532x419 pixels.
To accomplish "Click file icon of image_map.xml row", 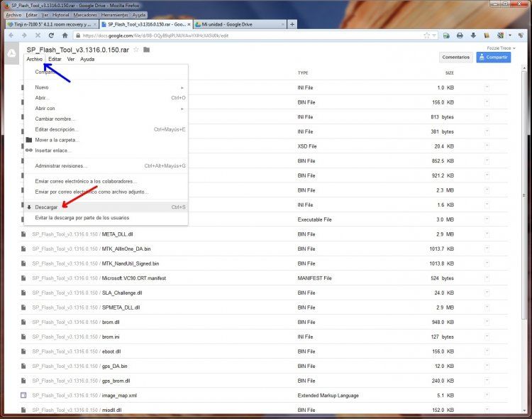I will pos(23,396).
